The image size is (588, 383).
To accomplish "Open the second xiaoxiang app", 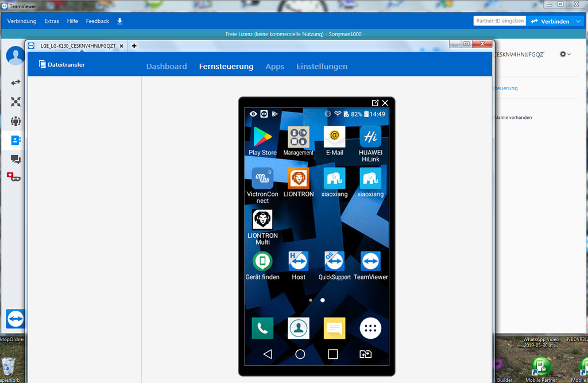I will [x=370, y=182].
